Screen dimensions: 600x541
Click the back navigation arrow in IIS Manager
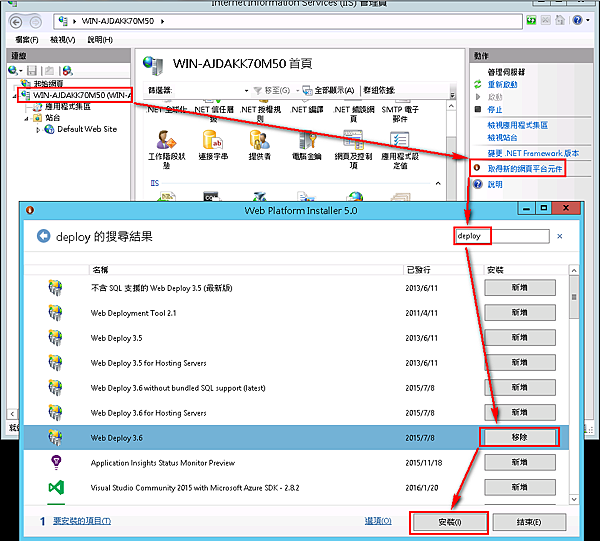(16, 23)
